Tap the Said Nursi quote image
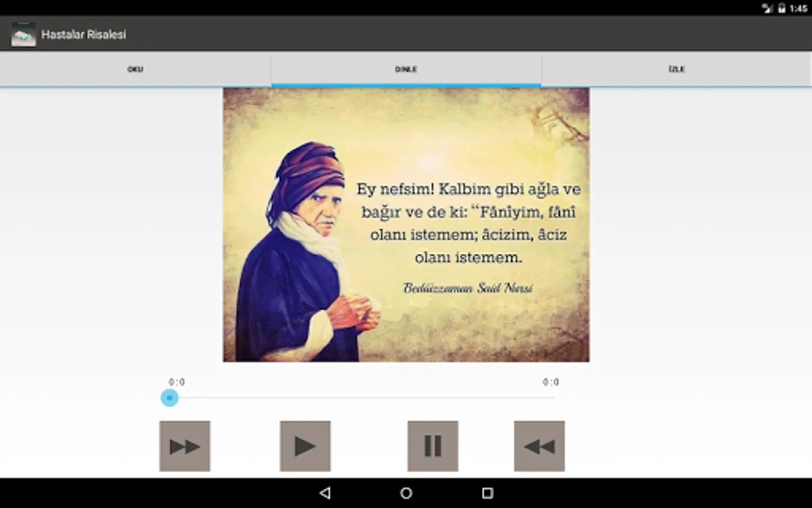The image size is (812, 508). 406,225
